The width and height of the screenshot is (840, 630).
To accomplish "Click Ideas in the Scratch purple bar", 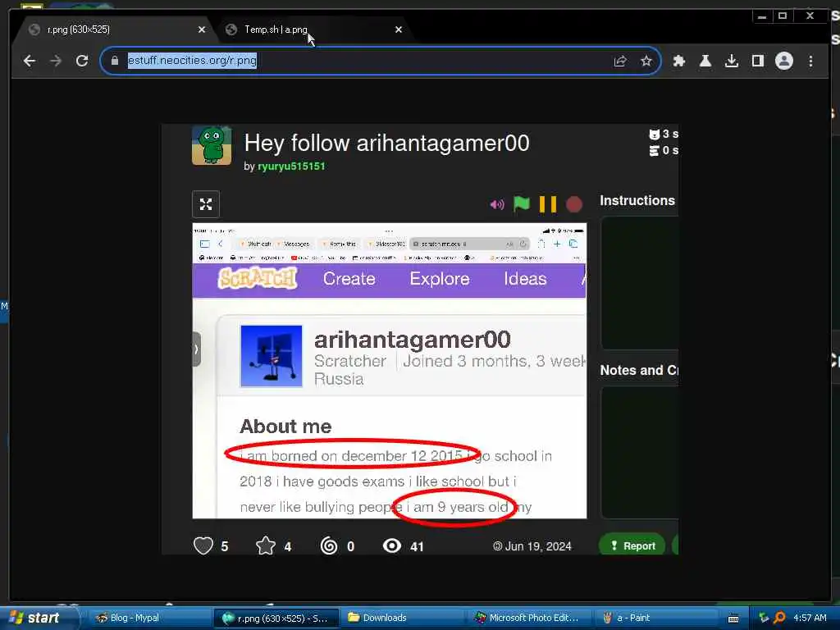I will [x=525, y=279].
